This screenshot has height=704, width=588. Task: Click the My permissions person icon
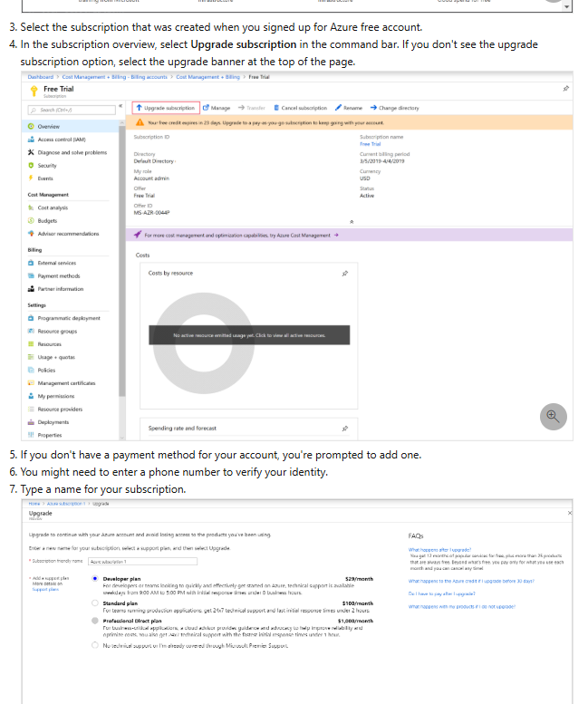(x=31, y=396)
